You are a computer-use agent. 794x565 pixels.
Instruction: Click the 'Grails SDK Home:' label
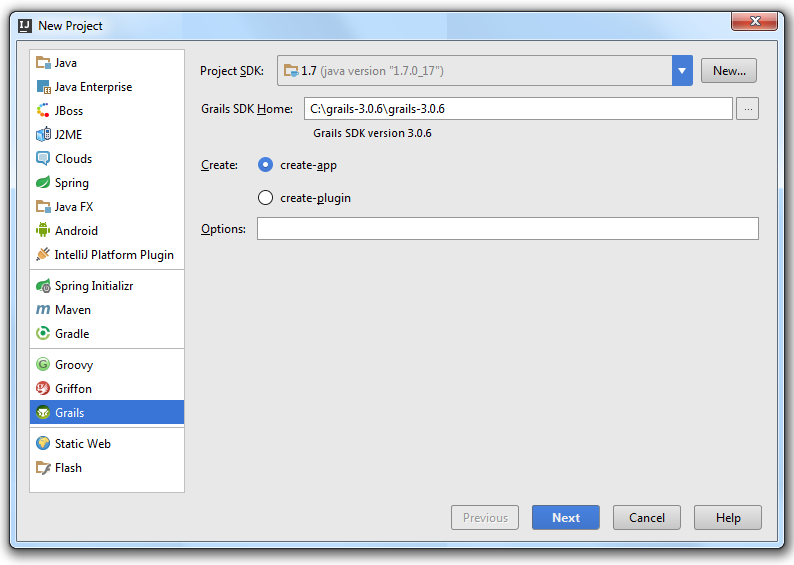point(247,109)
